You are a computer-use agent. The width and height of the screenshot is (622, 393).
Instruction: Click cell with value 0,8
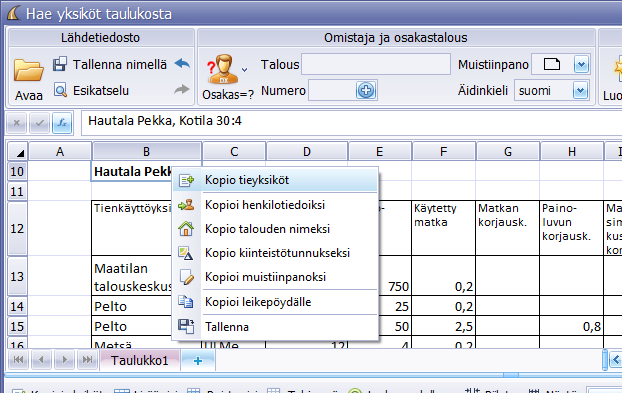pyautogui.click(x=571, y=326)
